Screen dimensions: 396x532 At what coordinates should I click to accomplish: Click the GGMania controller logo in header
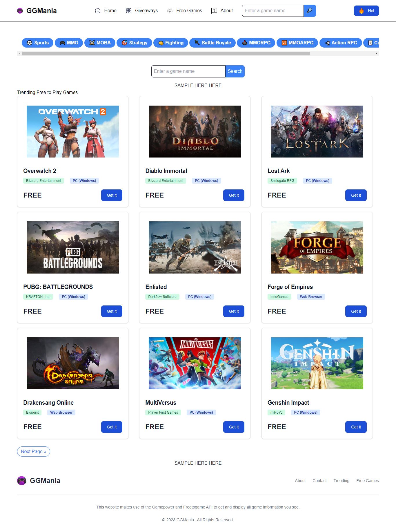pyautogui.click(x=20, y=11)
